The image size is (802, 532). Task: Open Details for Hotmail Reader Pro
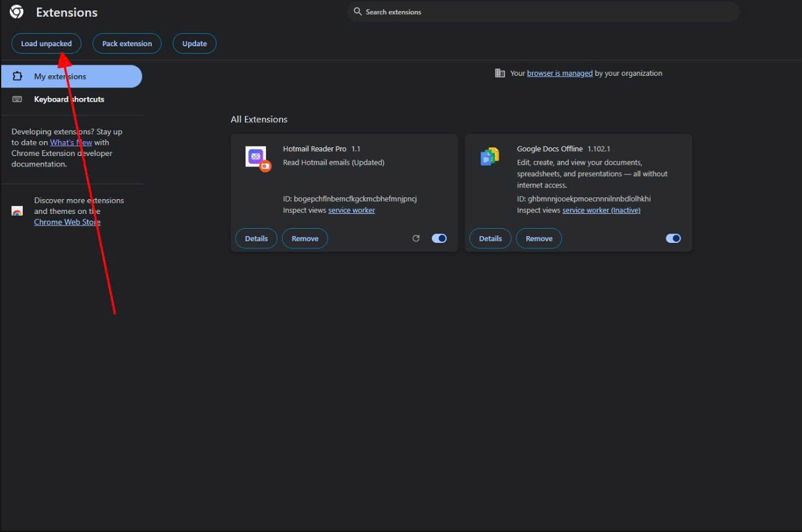pos(257,239)
